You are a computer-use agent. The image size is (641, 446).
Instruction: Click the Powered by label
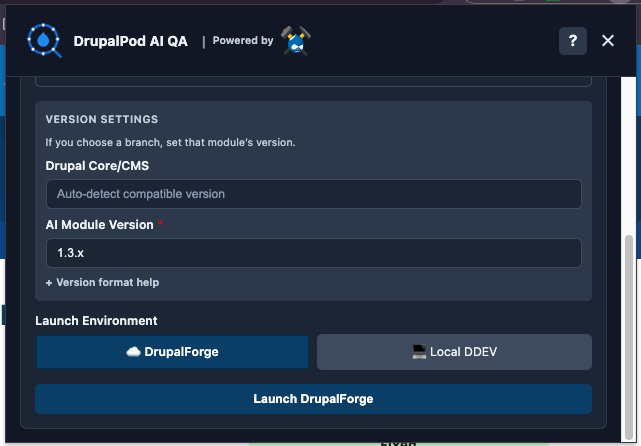(243, 40)
